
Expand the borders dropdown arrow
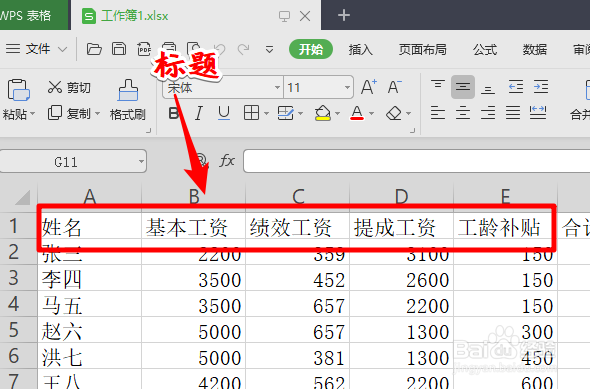266,113
